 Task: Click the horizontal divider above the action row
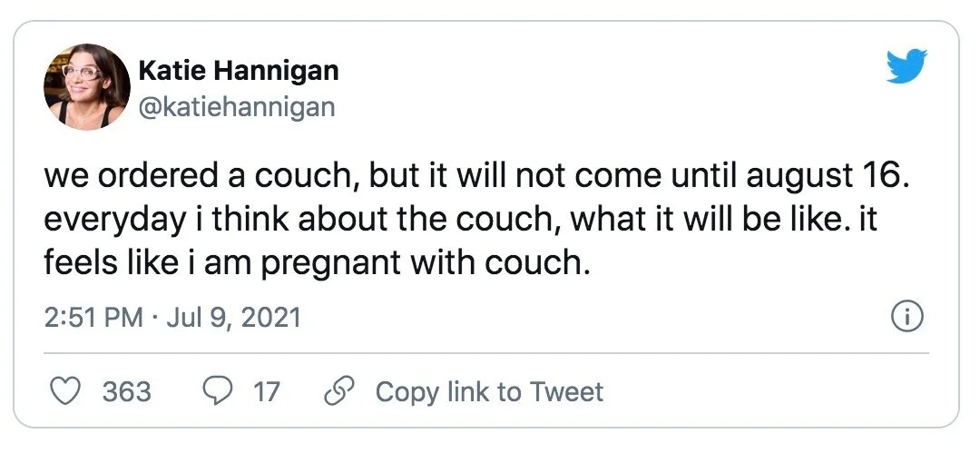(x=486, y=353)
